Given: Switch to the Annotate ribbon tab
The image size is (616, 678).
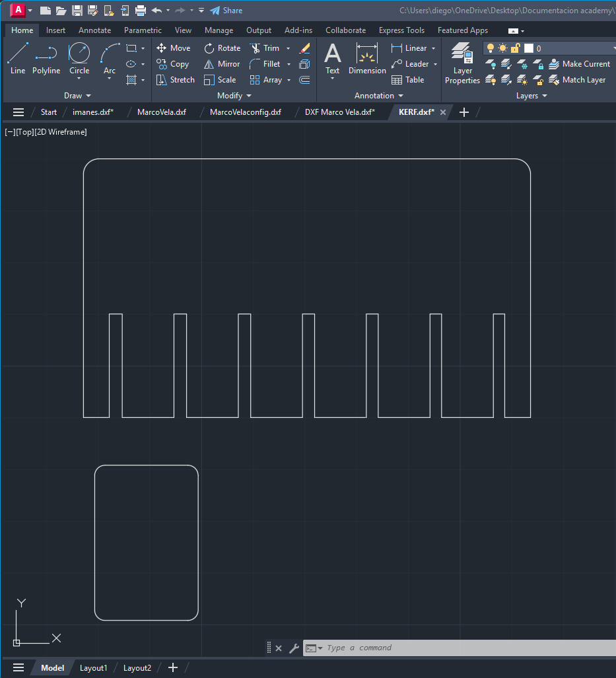Looking at the screenshot, I should [94, 30].
